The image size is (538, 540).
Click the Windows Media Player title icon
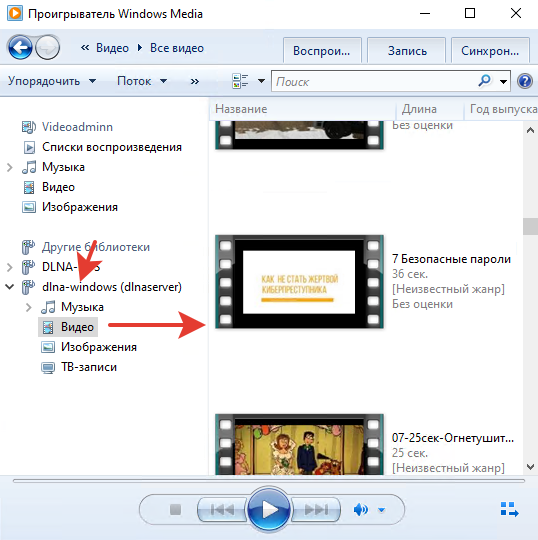point(15,13)
